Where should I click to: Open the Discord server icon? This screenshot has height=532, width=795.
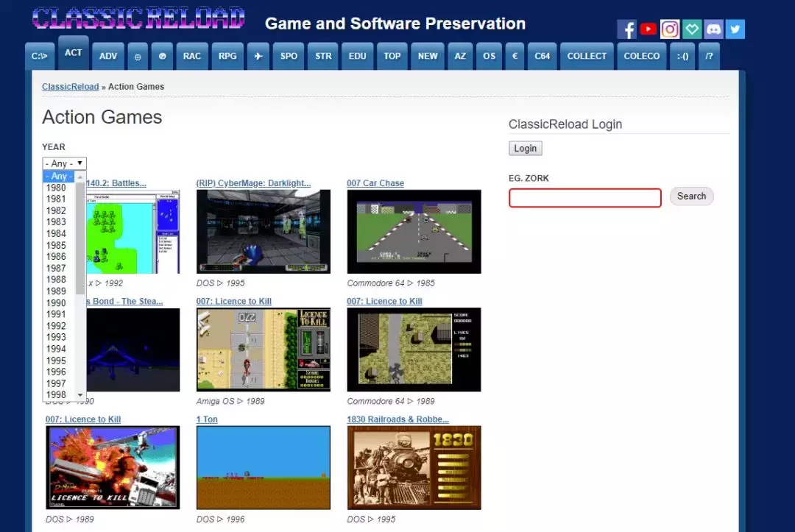(x=713, y=29)
